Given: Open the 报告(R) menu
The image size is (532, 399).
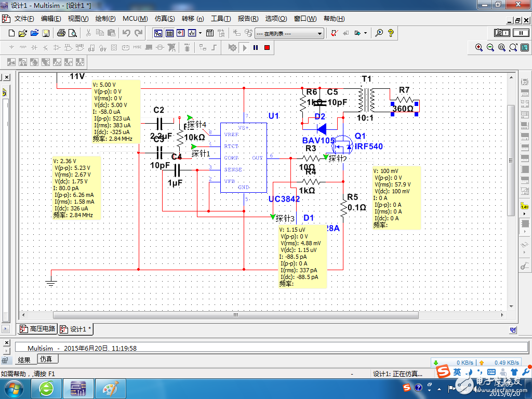Looking at the screenshot, I should pyautogui.click(x=248, y=19).
